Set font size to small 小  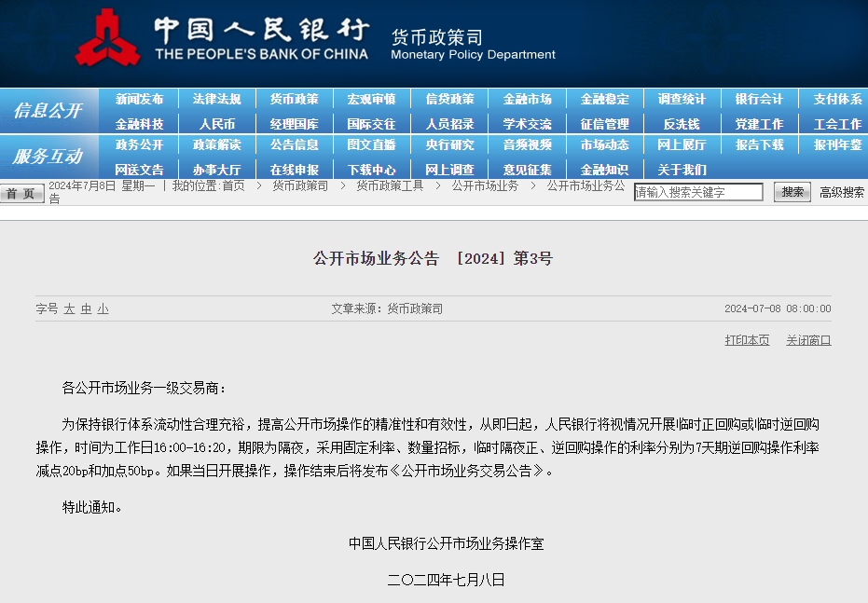103,308
